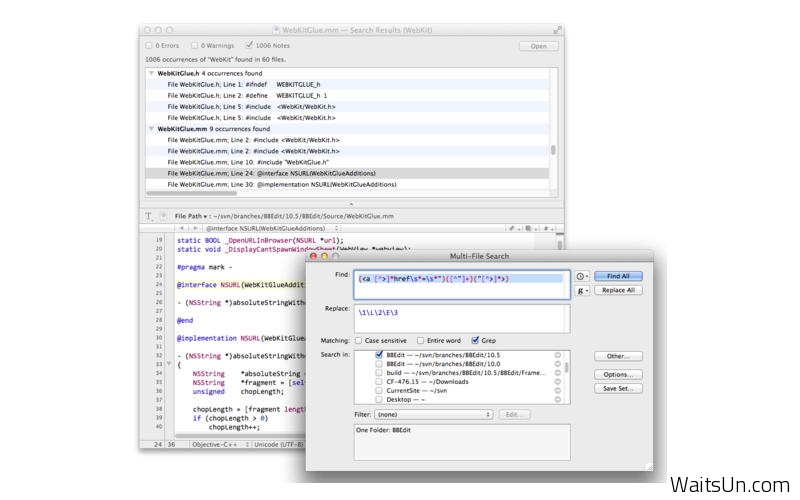Viewport: 800px width, 500px height.
Task: Click the results list horizontal scrollbar
Action: tap(191, 193)
